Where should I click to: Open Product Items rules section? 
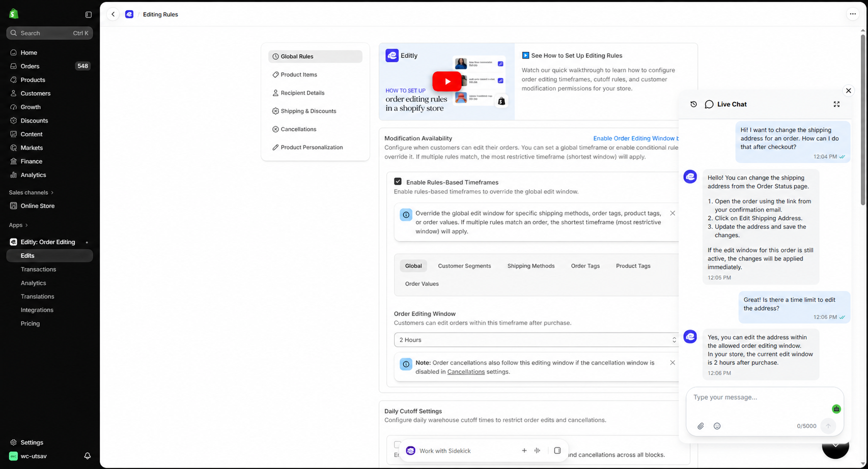point(315,75)
